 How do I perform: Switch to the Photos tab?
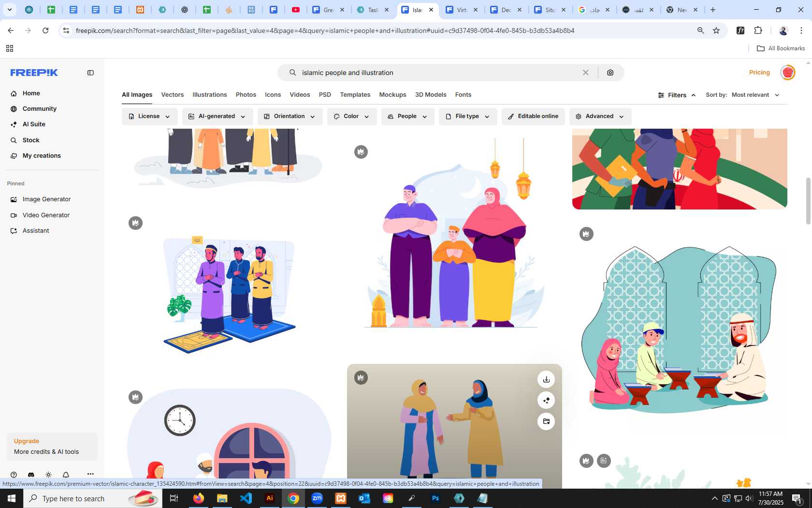[x=246, y=95]
